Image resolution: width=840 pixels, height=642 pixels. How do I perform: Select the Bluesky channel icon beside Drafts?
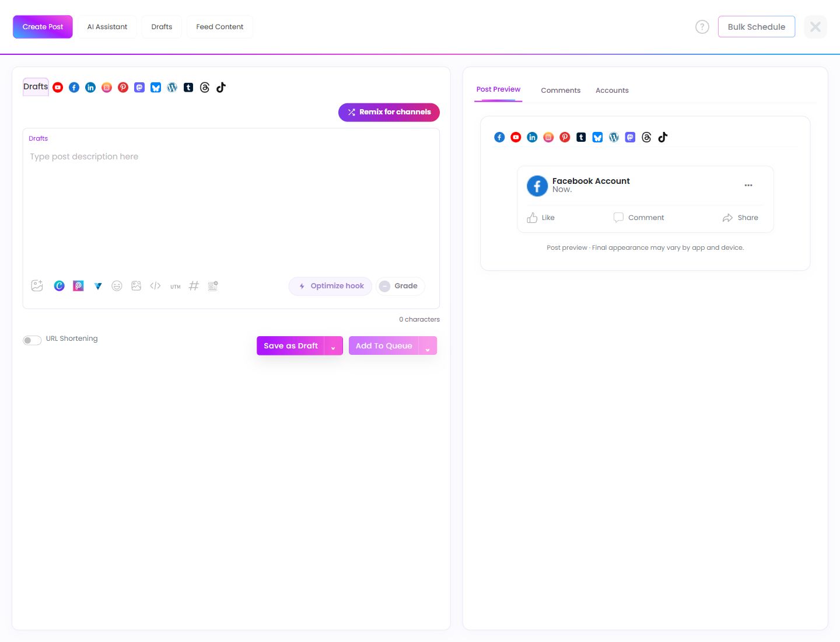(156, 88)
